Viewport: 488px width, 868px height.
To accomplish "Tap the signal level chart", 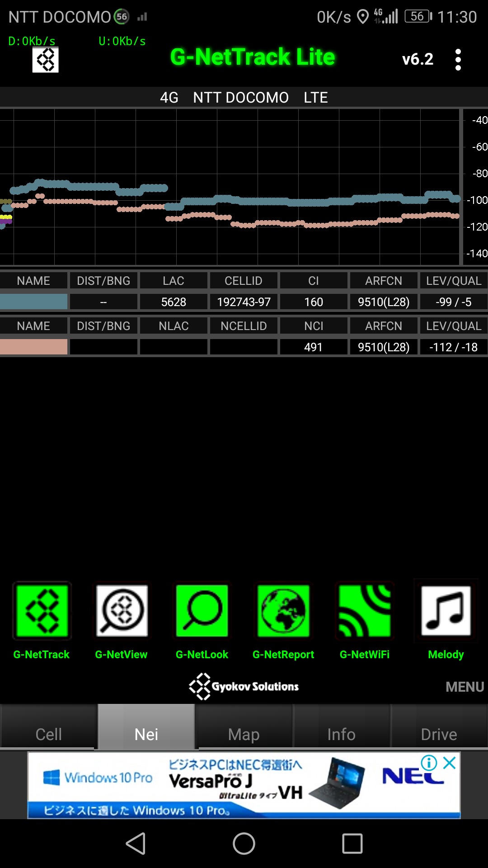I will (230, 186).
